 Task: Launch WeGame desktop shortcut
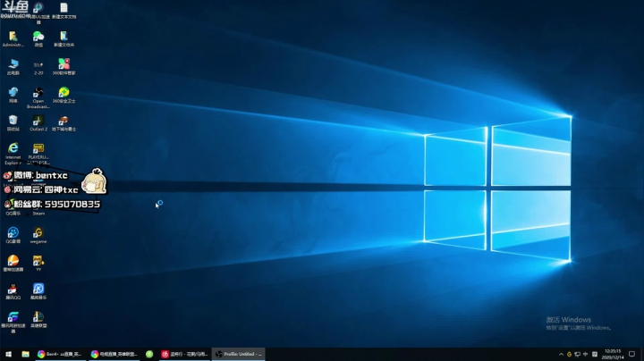pyautogui.click(x=38, y=236)
